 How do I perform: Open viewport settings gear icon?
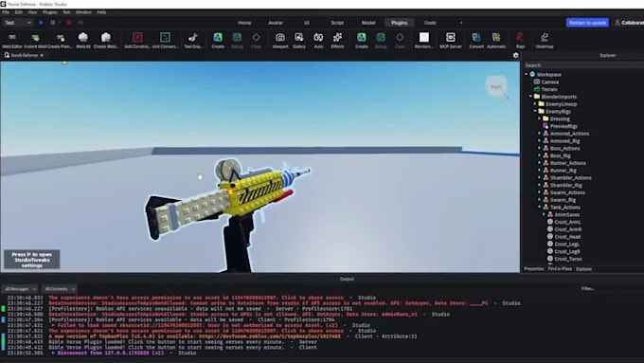[x=516, y=55]
